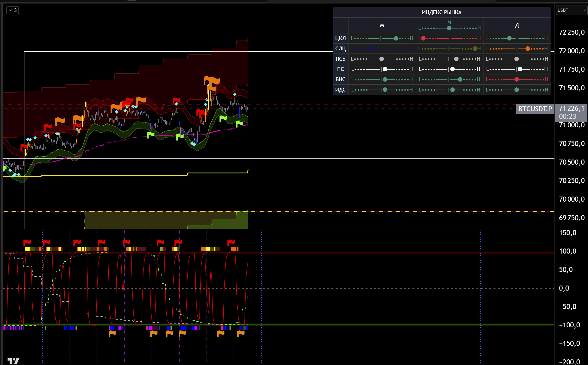
Task: Collapse the indicator legend showing 3
Action: click(13, 10)
